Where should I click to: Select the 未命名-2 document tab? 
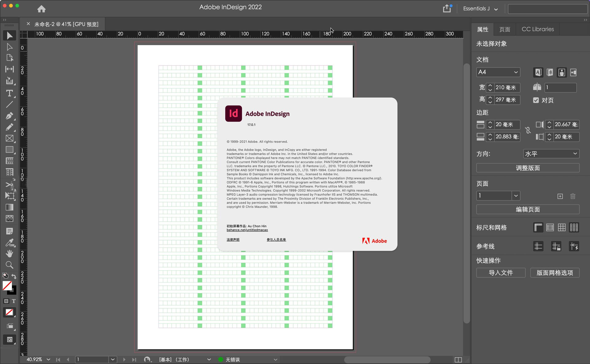(66, 24)
